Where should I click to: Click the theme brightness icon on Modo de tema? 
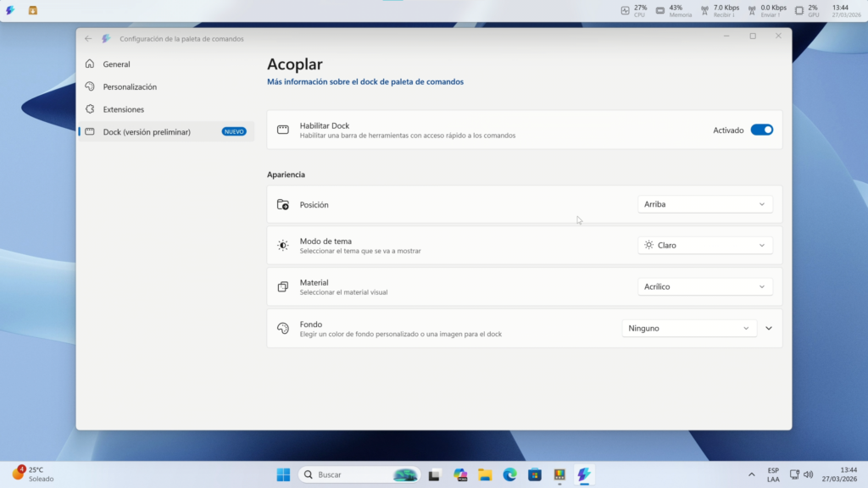pos(283,245)
